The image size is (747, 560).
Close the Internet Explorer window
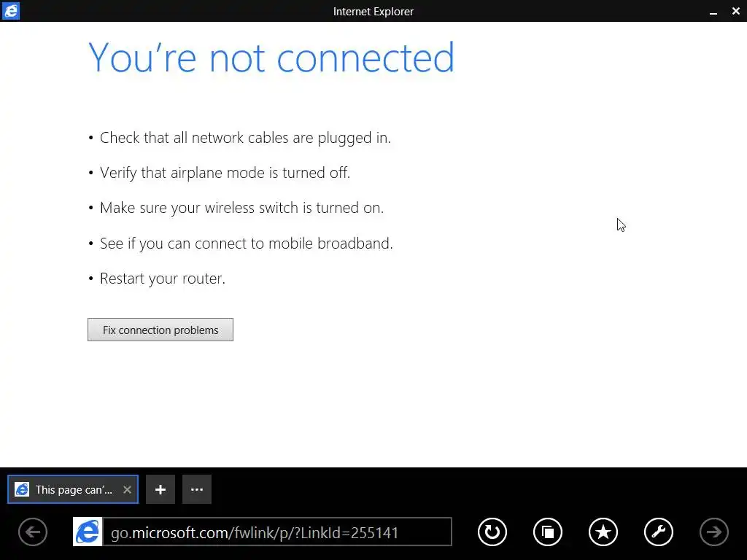click(735, 11)
